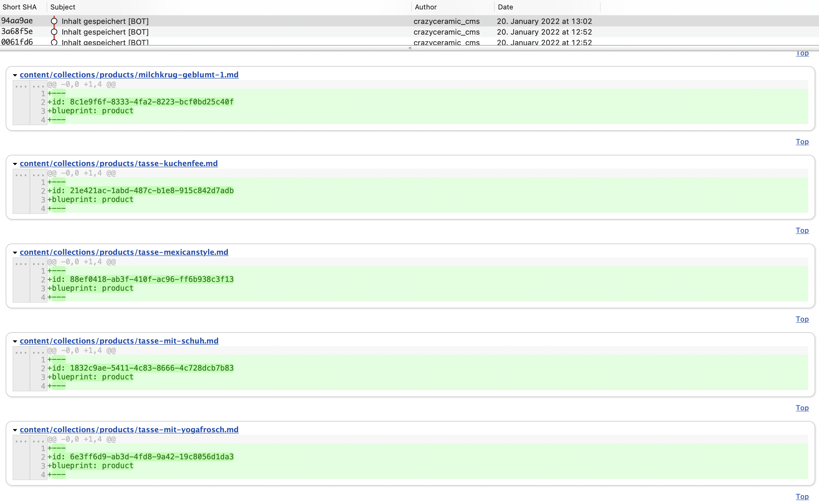The image size is (819, 504).
Task: Select commit row dated 12:52 3a68f5e
Action: (544, 32)
